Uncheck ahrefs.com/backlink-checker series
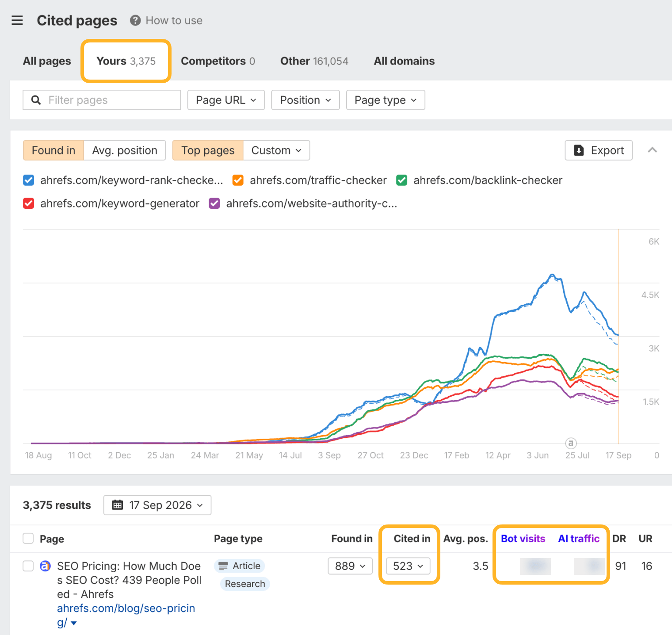Screen dimensions: 672x635 tap(401, 180)
